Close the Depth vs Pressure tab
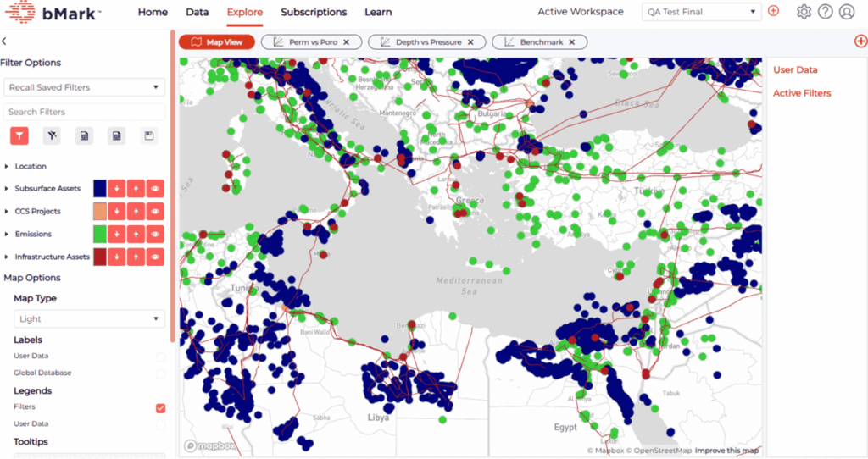 (470, 42)
